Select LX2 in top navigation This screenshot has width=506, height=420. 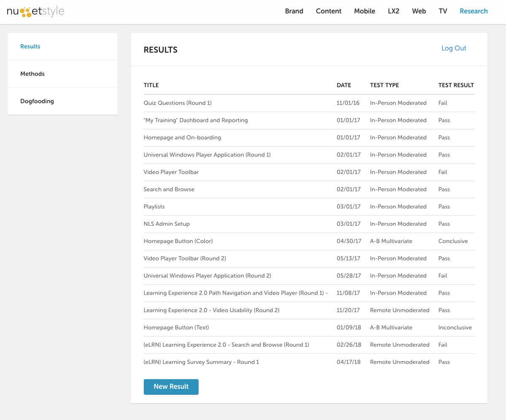point(393,11)
